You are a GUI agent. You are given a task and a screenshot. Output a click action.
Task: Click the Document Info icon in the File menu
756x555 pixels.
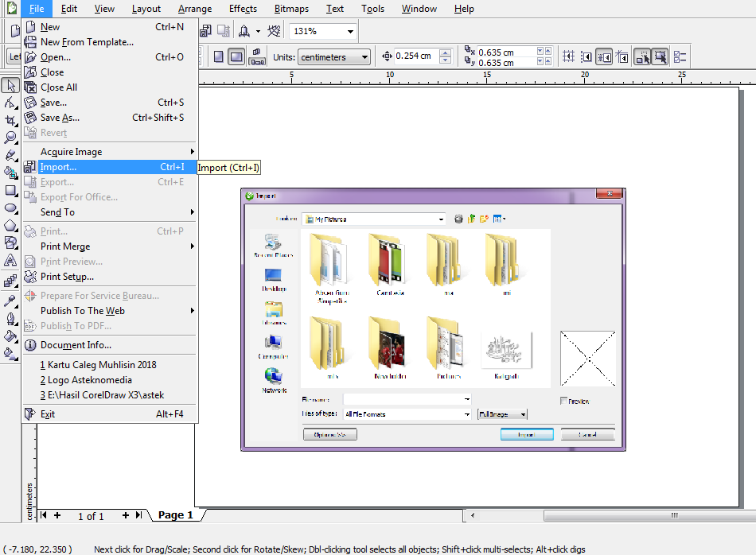[x=30, y=345]
